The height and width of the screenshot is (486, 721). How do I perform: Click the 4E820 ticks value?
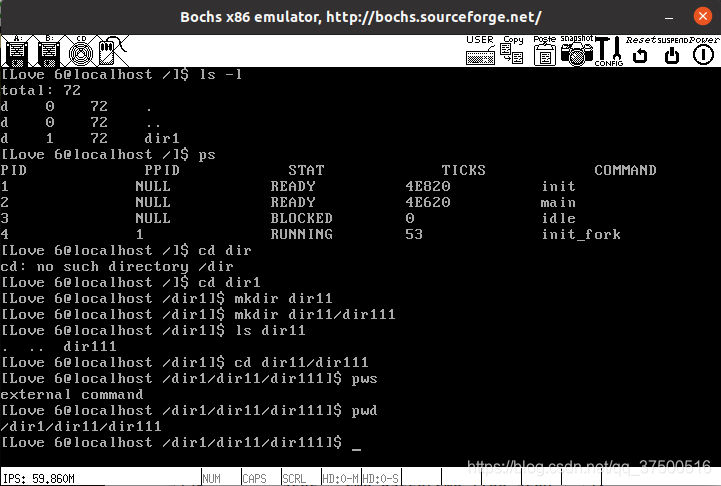pos(428,186)
